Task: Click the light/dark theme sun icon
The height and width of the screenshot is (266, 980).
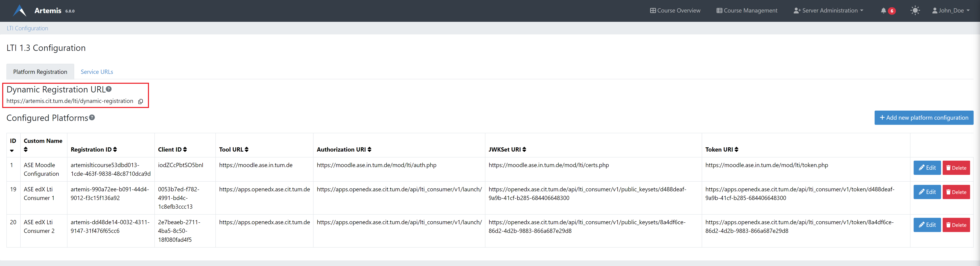Action: pos(915,10)
